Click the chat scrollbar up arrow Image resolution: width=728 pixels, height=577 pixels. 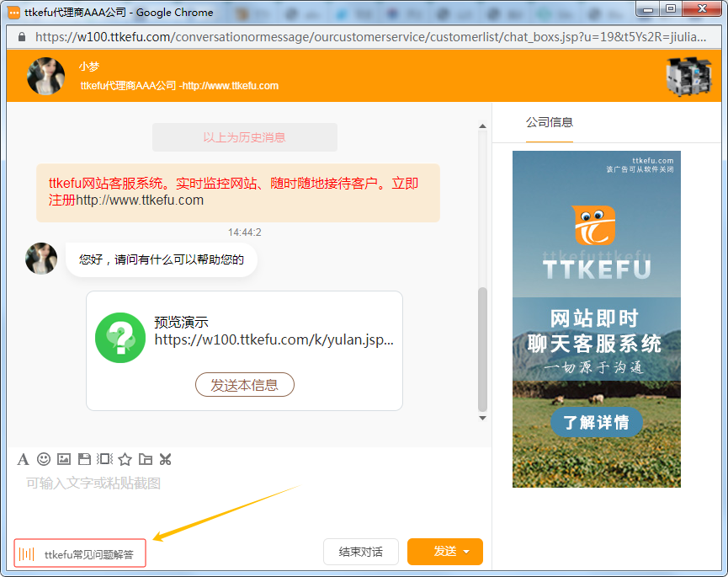click(x=483, y=126)
